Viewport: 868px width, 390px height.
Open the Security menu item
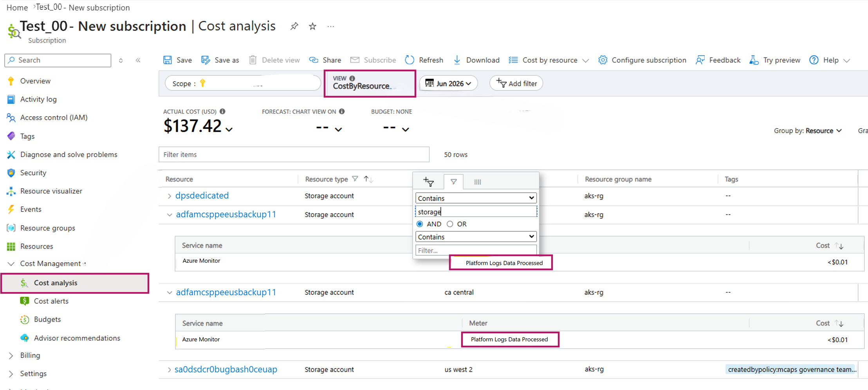[x=33, y=173]
